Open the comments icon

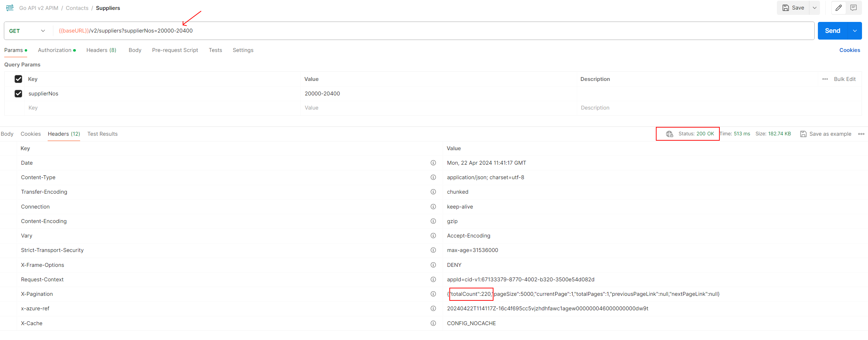[x=854, y=8]
